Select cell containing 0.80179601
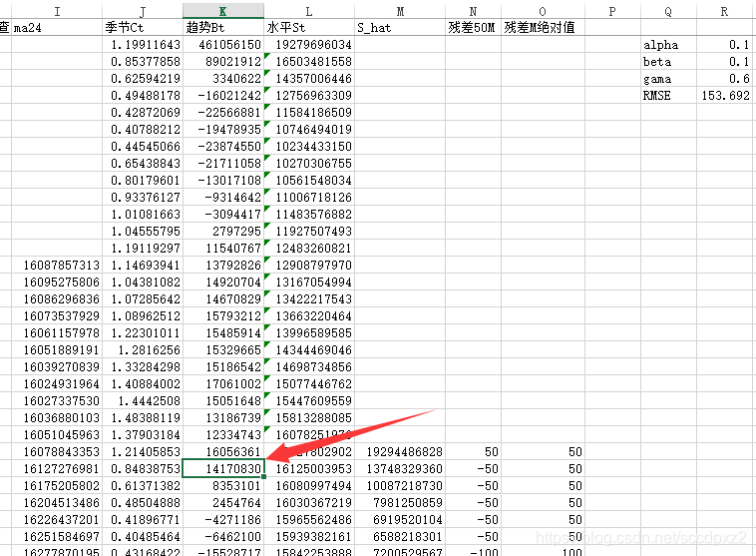This screenshot has width=756, height=556. (x=143, y=180)
